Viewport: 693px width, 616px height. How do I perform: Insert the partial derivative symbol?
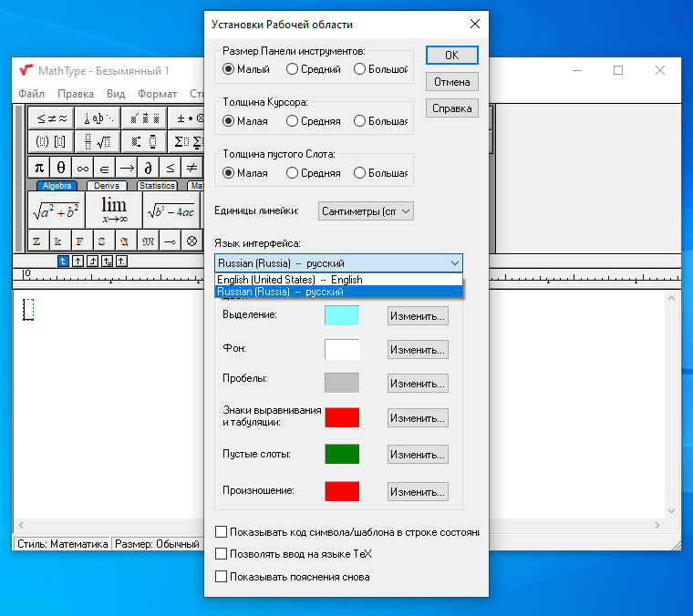148,168
